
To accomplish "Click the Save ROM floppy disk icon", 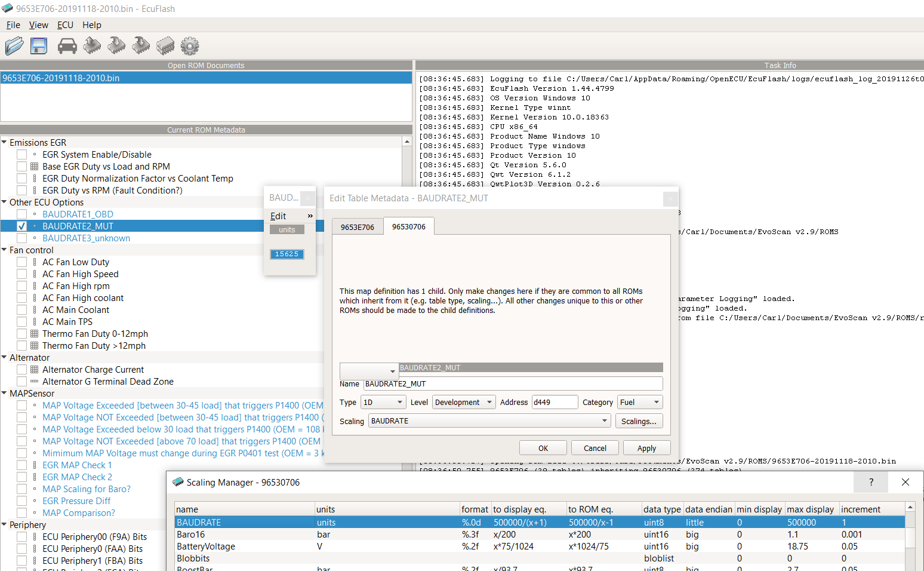I will (x=39, y=46).
